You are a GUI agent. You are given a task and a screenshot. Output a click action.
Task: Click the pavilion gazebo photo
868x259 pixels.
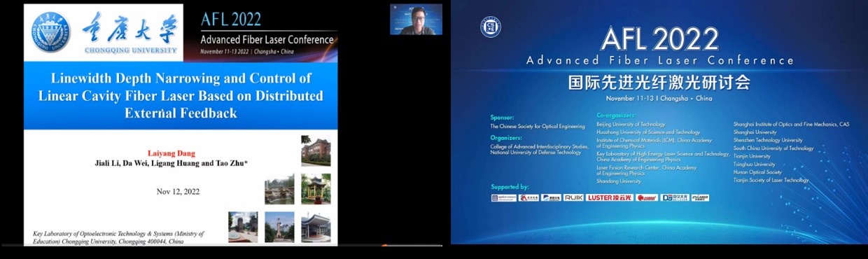(316, 189)
